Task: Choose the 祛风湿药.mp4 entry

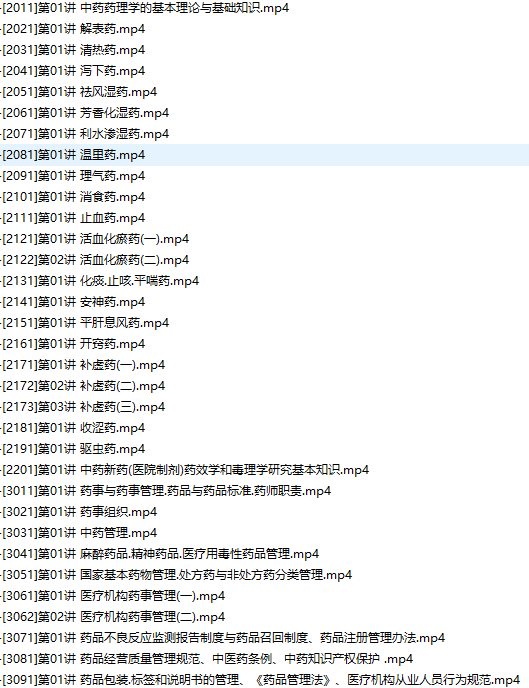Action: pos(79,92)
